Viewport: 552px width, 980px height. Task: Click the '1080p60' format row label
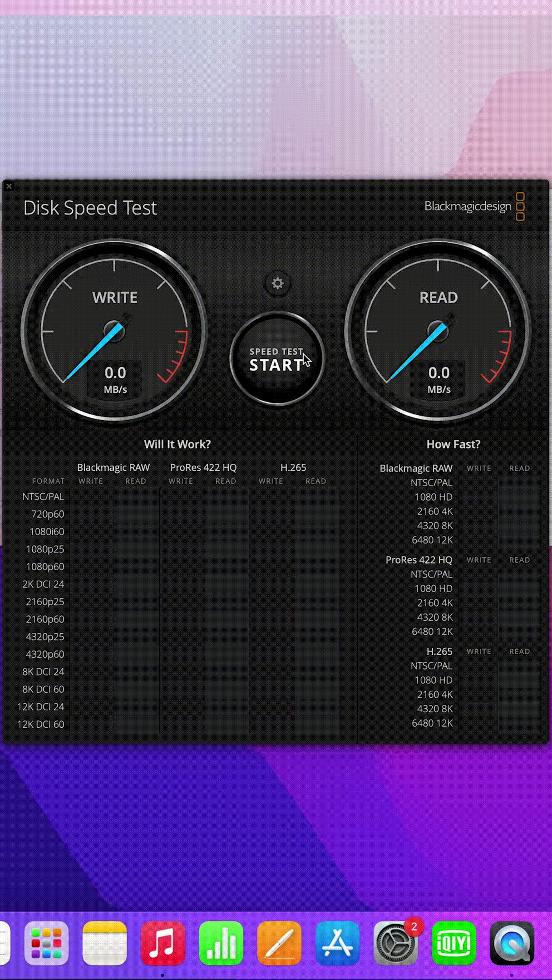(45, 567)
